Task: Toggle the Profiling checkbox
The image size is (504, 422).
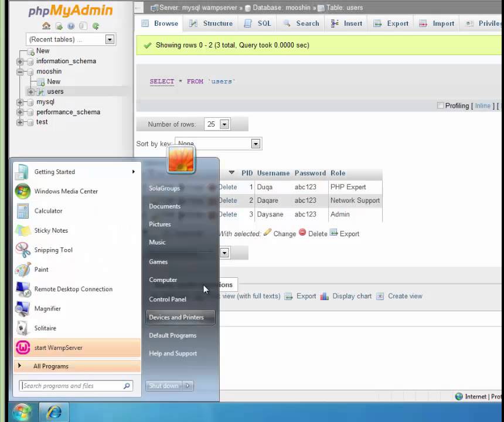Action: click(440, 105)
